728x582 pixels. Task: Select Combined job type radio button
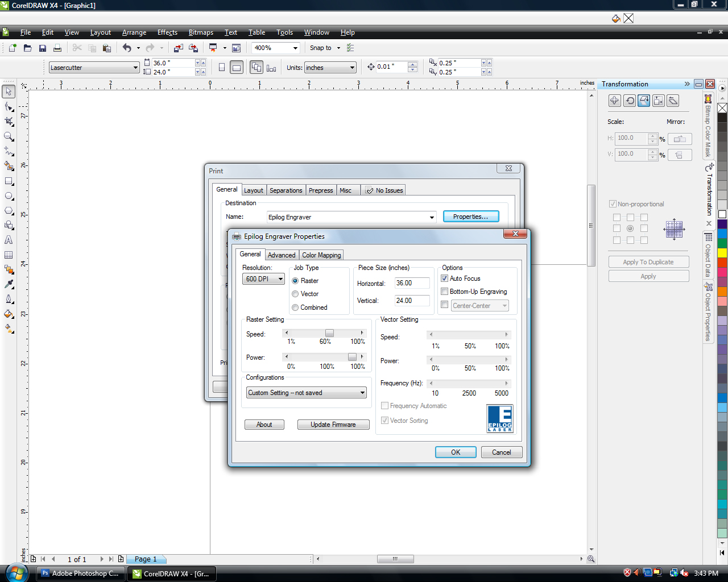point(295,307)
